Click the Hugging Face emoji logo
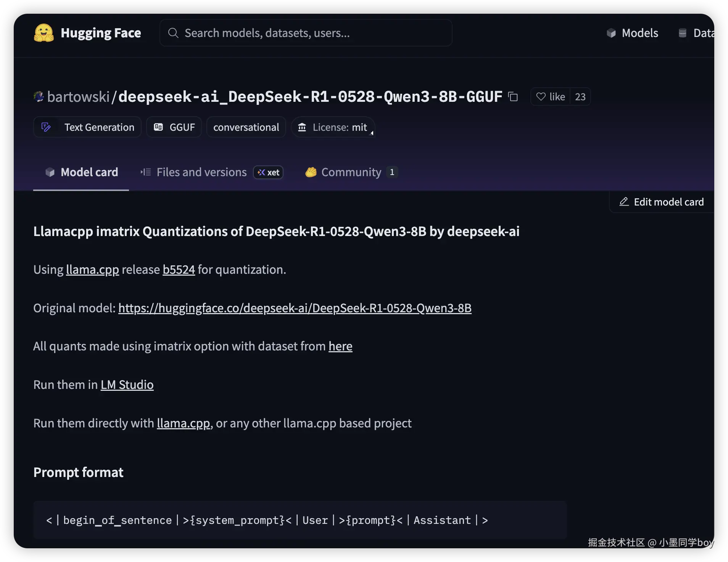728x562 pixels. point(43,33)
